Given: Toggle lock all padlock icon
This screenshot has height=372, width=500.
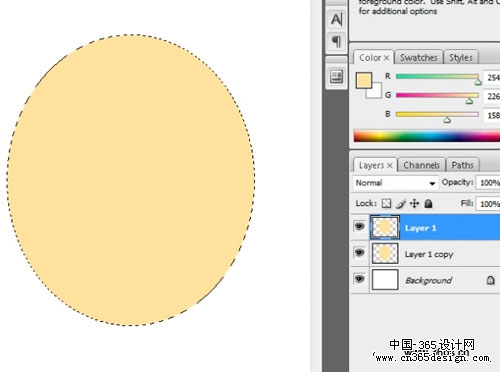Looking at the screenshot, I should pyautogui.click(x=428, y=203).
